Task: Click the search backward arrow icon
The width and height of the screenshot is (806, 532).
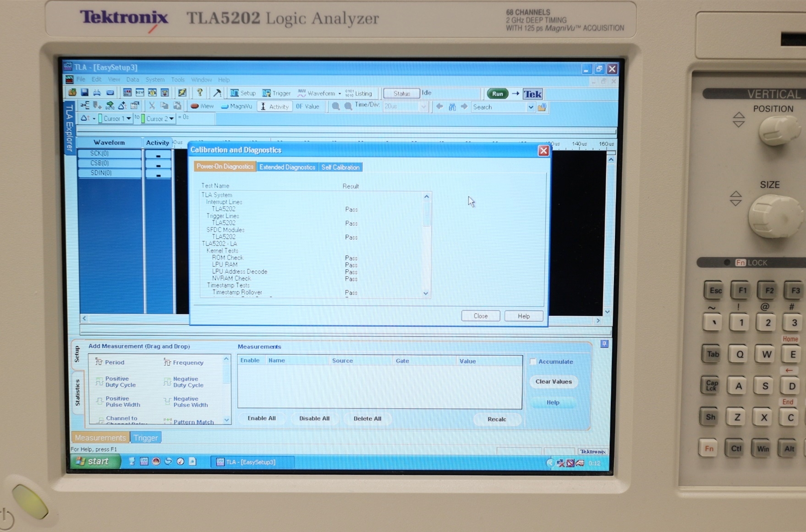Action: (439, 107)
